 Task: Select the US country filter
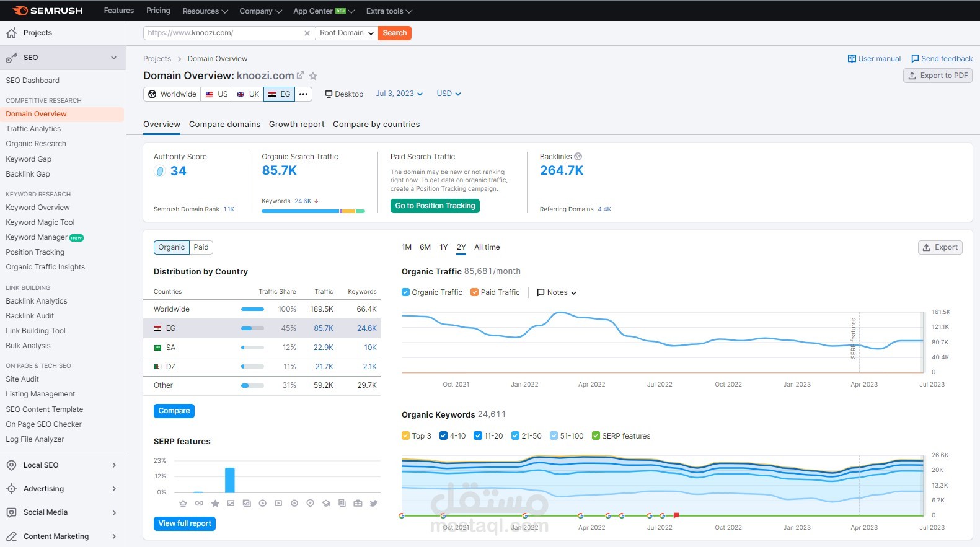(x=216, y=94)
